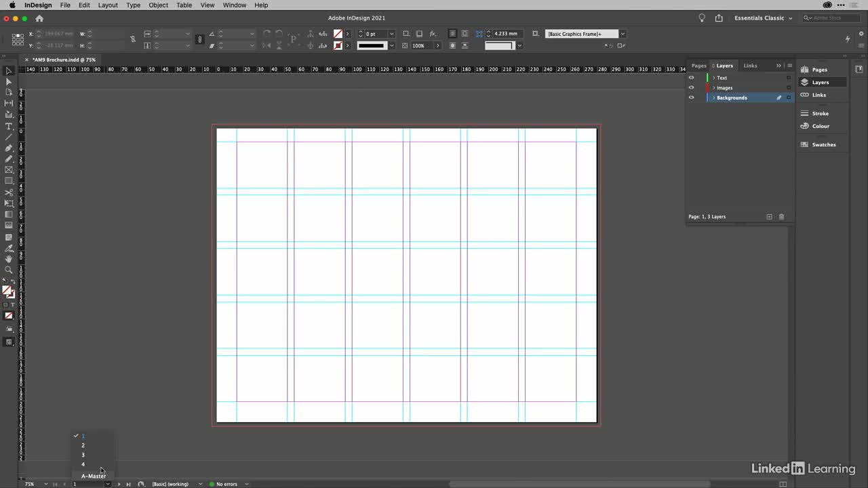The image size is (868, 488).
Task: Toggle constrain proportions for scaling
Action: pyautogui.click(x=199, y=39)
